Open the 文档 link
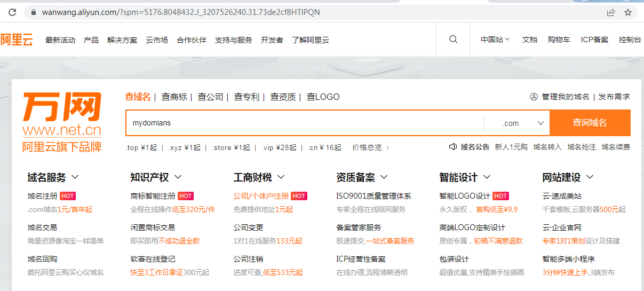This screenshot has height=291, width=644. (530, 40)
